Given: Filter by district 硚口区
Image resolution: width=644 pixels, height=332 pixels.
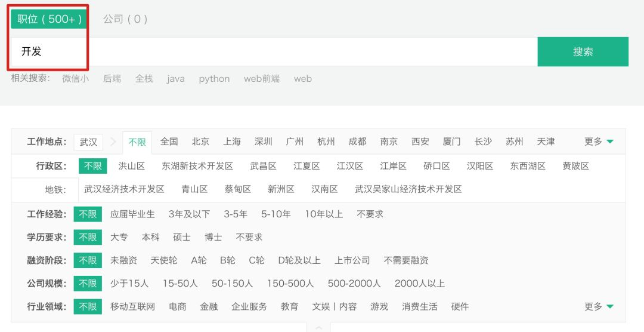Looking at the screenshot, I should (x=436, y=166).
